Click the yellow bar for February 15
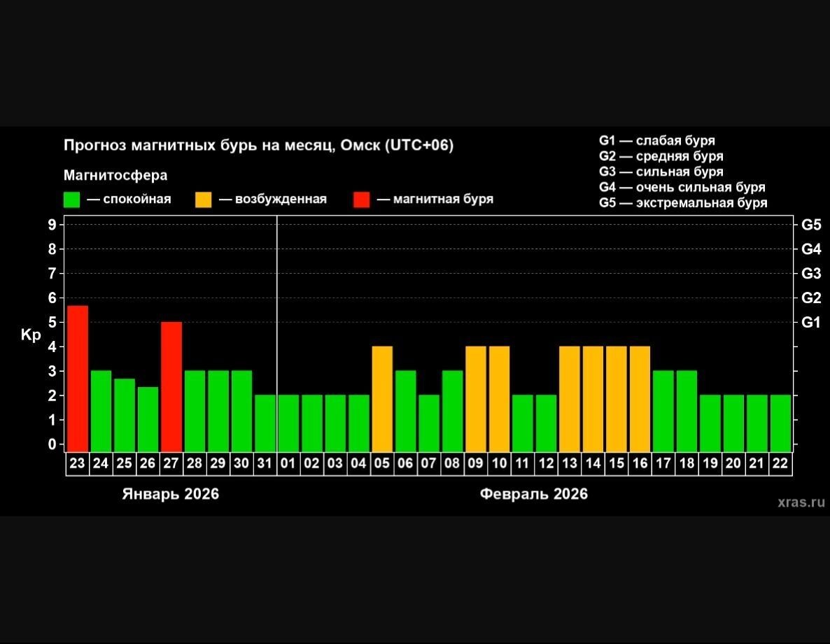 click(616, 399)
